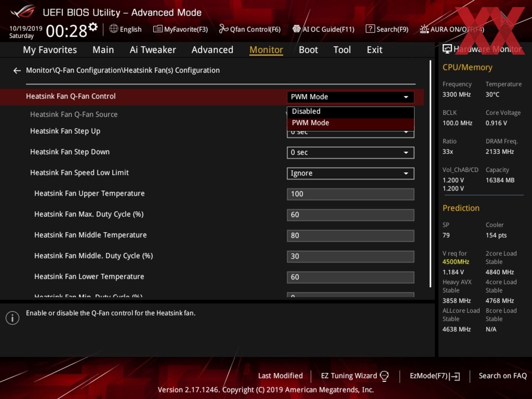Switch to Advanced tab

(x=212, y=50)
